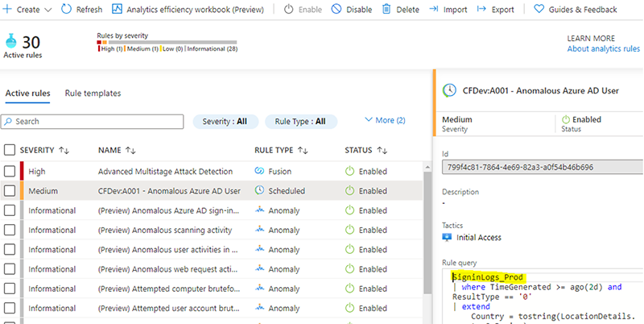
Task: Open the Create dropdown
Action: tap(27, 10)
